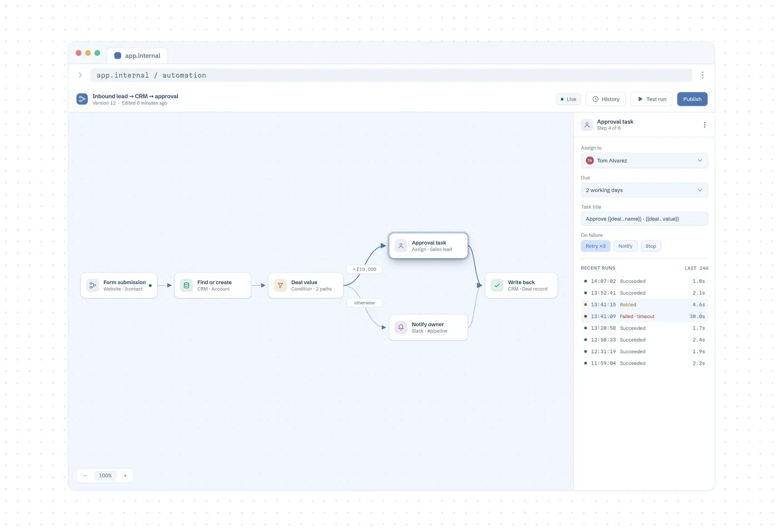
Task: Set on-failure option to Stop
Action: [651, 246]
